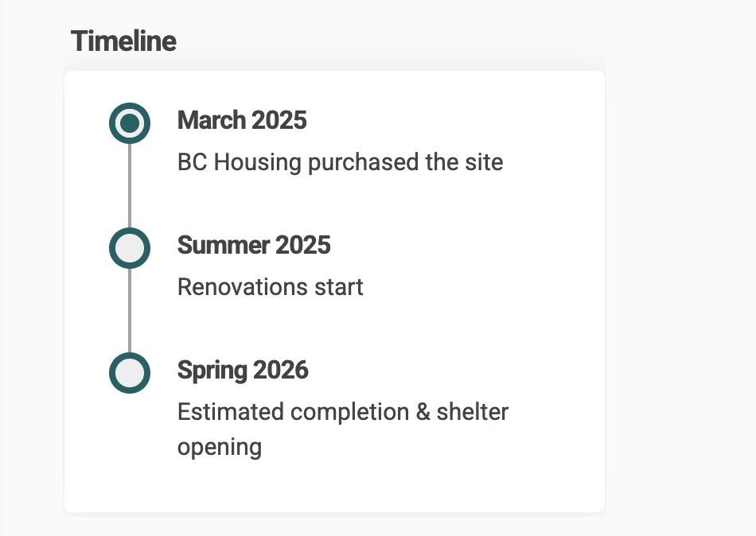Screen dimensions: 756x536
Task: Click the March 2025 milestone title
Action: coord(242,120)
